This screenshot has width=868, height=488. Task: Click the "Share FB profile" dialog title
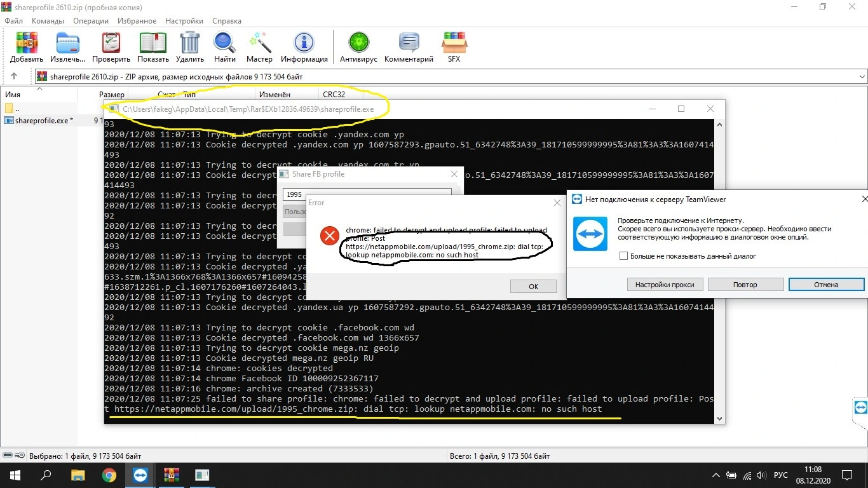[x=318, y=174]
